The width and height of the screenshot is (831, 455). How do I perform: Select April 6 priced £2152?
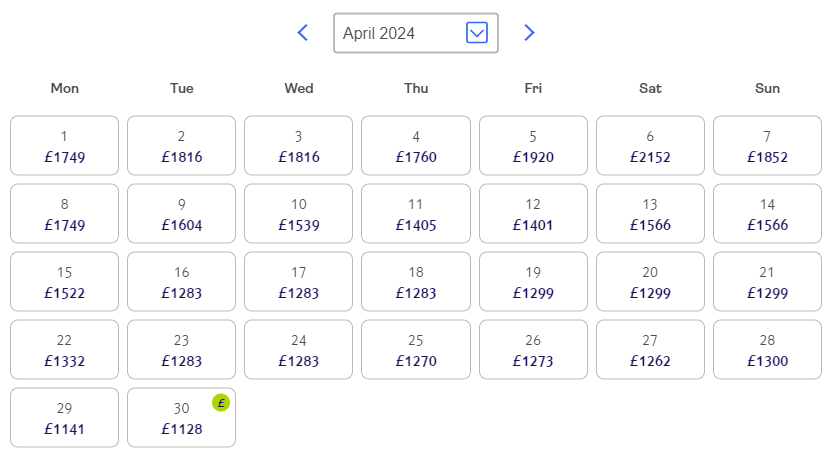[x=650, y=146]
